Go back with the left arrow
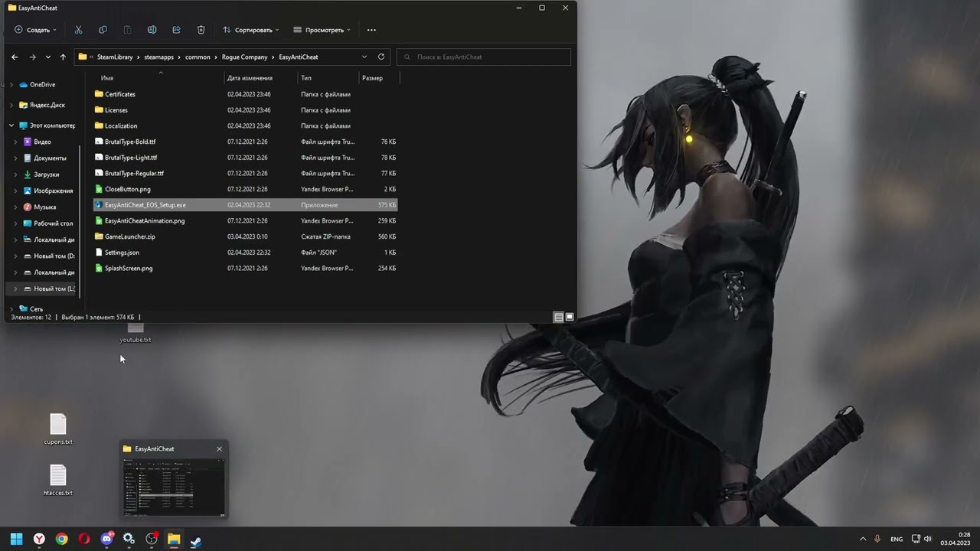Viewport: 980px width, 551px height. click(x=15, y=57)
